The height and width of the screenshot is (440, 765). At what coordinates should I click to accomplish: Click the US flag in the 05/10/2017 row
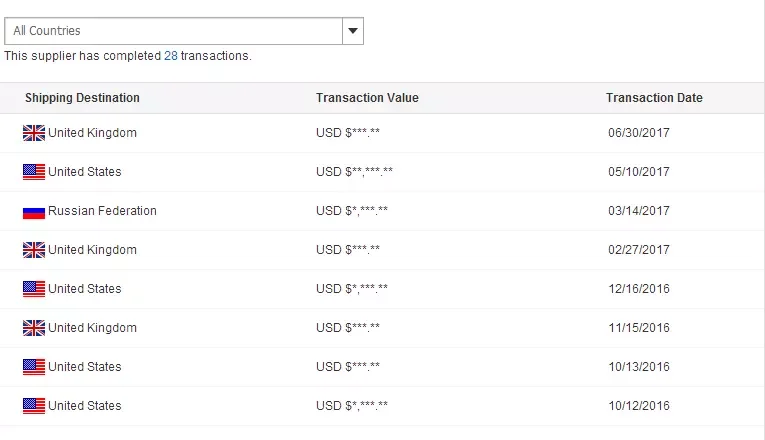point(34,172)
